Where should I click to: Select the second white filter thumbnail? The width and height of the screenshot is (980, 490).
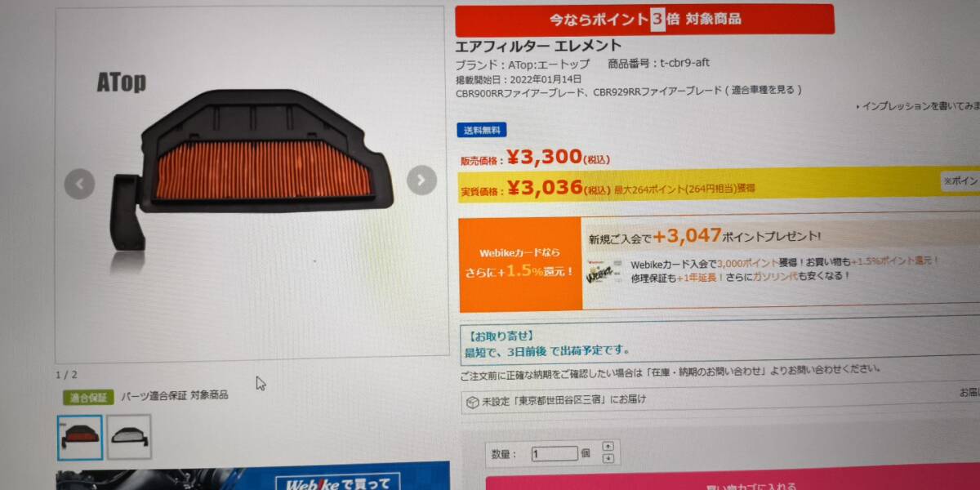(129, 436)
